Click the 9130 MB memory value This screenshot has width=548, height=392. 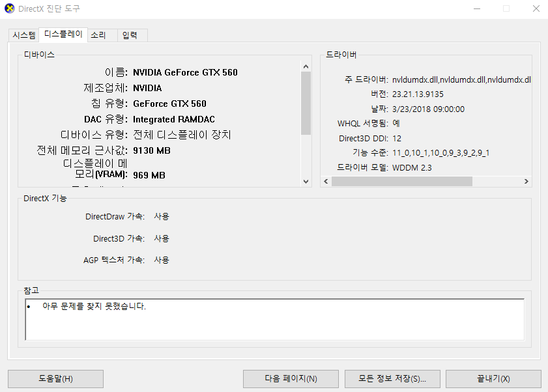coord(152,150)
